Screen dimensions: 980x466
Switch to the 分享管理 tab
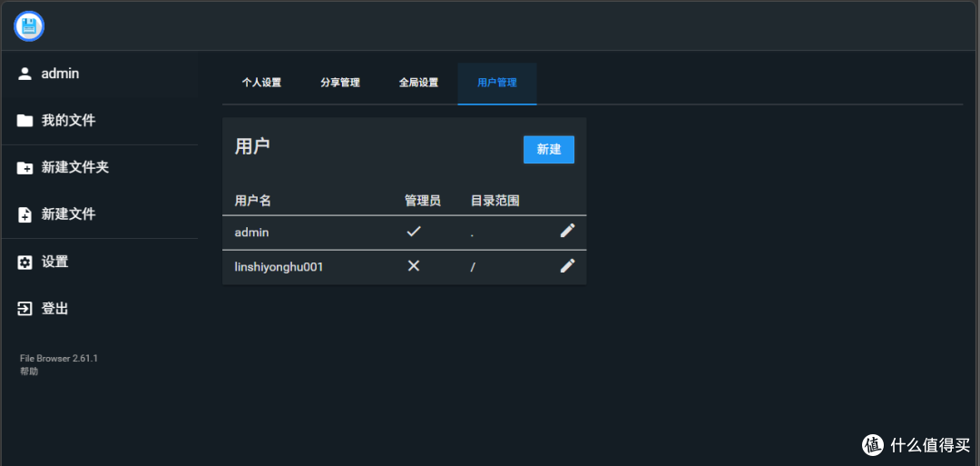(340, 83)
